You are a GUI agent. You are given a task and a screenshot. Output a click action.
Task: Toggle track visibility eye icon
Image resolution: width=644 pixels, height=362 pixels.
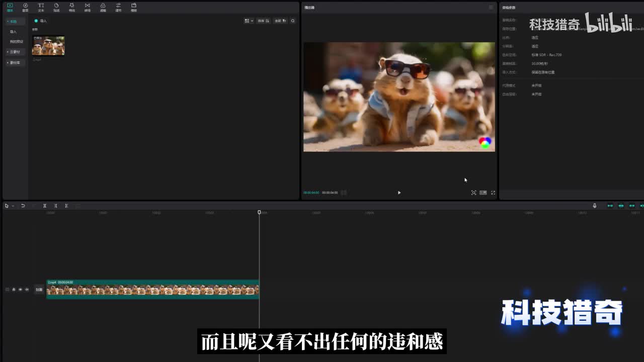point(20,290)
